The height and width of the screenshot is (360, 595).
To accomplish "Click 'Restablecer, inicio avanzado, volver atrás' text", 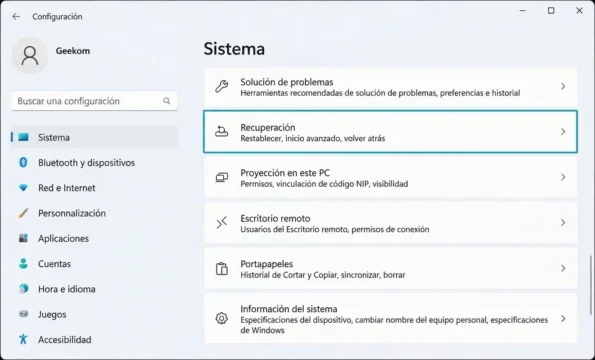I will tap(313, 138).
